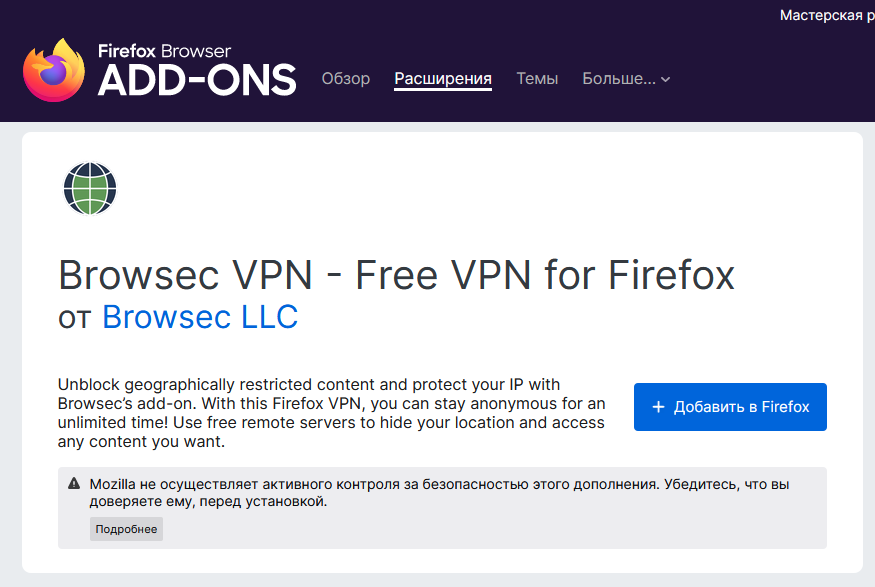Click the Mozilla security warning text
This screenshot has width=875, height=587.
click(440, 492)
